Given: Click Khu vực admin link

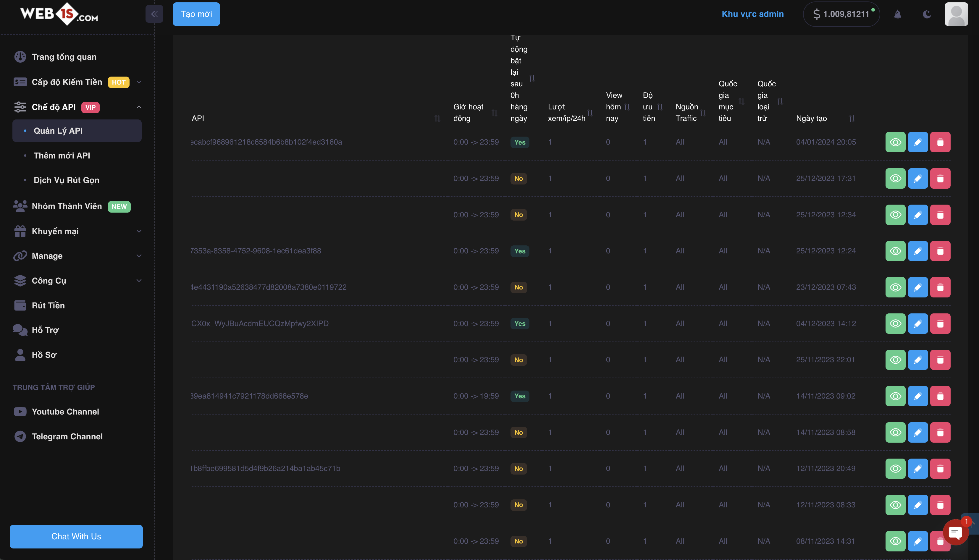Looking at the screenshot, I should coord(752,14).
